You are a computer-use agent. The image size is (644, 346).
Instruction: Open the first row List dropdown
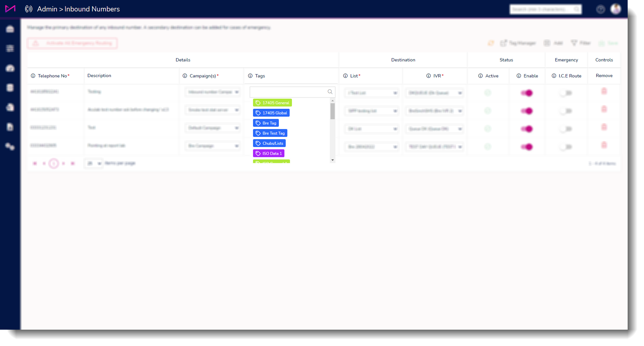coord(372,93)
